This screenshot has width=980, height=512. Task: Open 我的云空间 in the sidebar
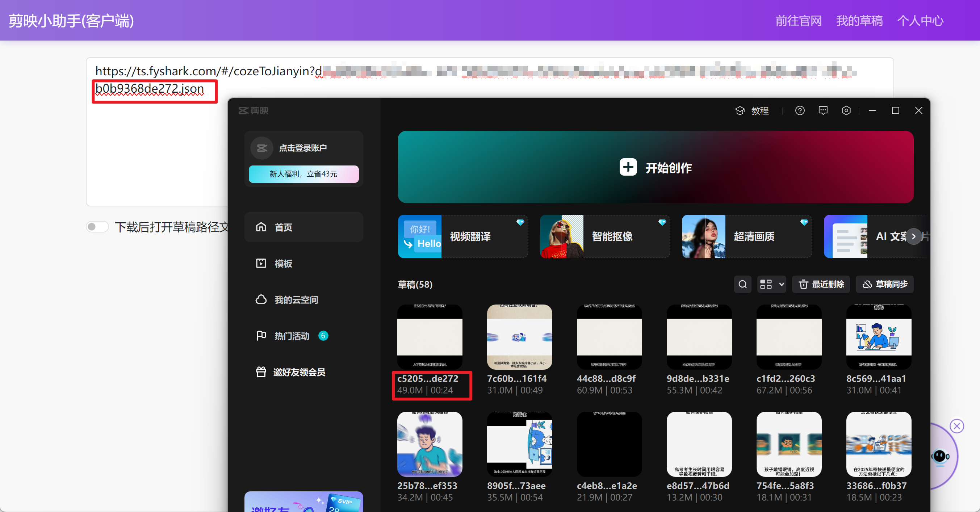coord(303,300)
